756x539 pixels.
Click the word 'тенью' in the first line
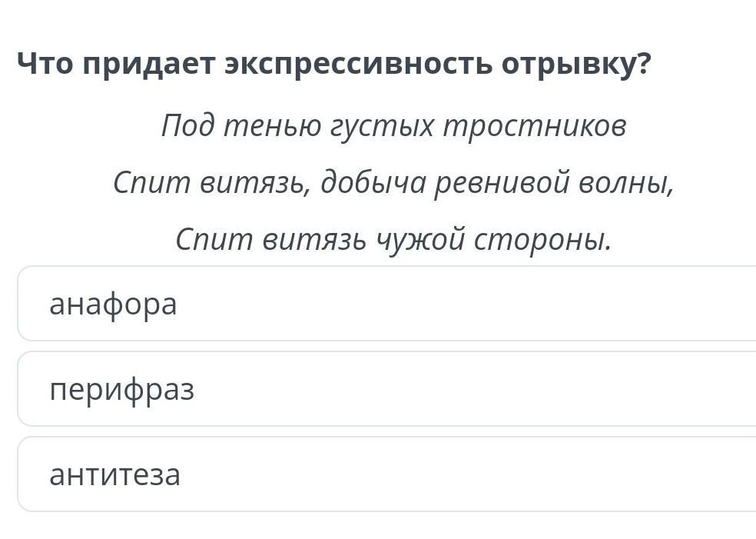click(273, 128)
